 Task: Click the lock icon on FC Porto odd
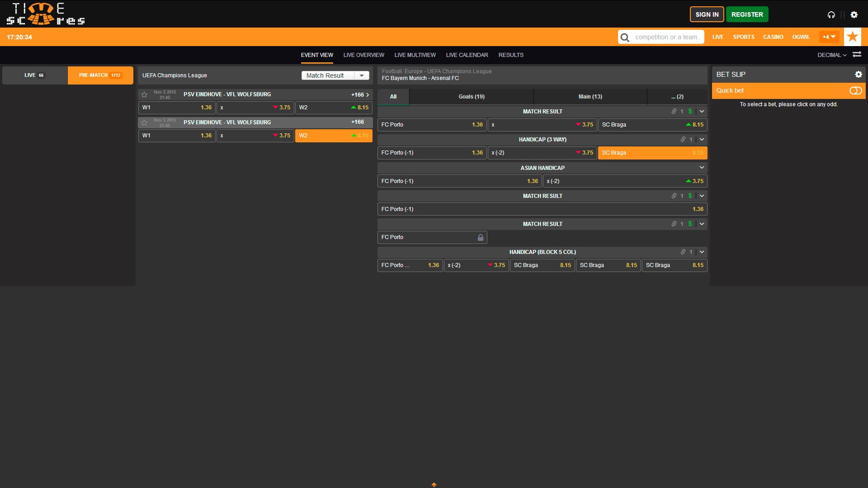481,237
